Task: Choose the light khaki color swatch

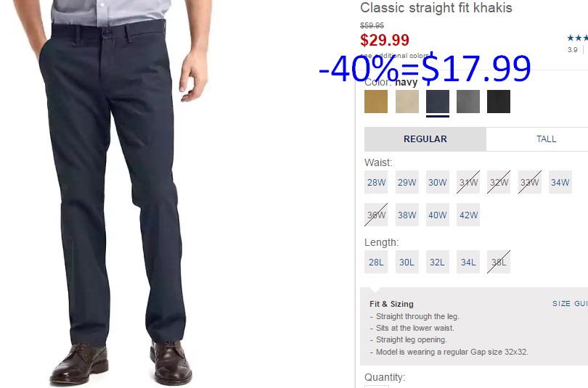Action: [407, 102]
